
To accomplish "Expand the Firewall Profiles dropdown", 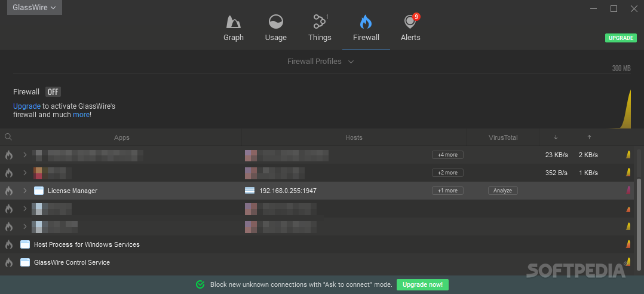I will point(320,61).
